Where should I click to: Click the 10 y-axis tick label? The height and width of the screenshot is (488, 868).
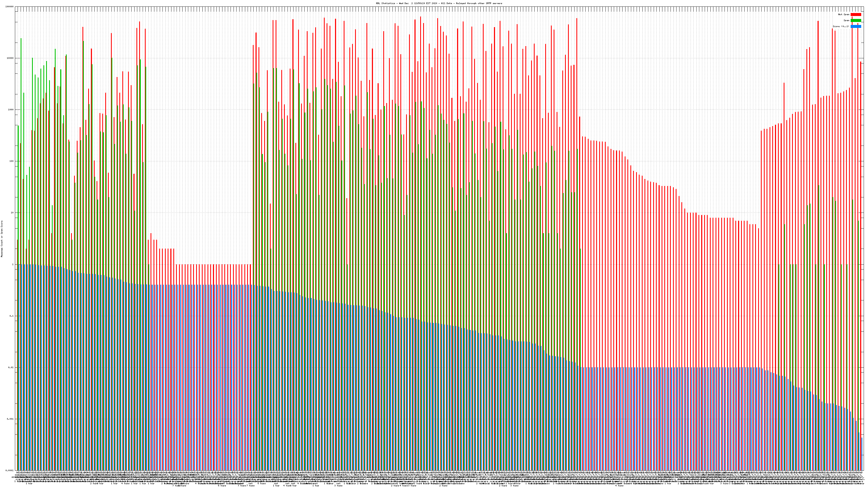12,213
